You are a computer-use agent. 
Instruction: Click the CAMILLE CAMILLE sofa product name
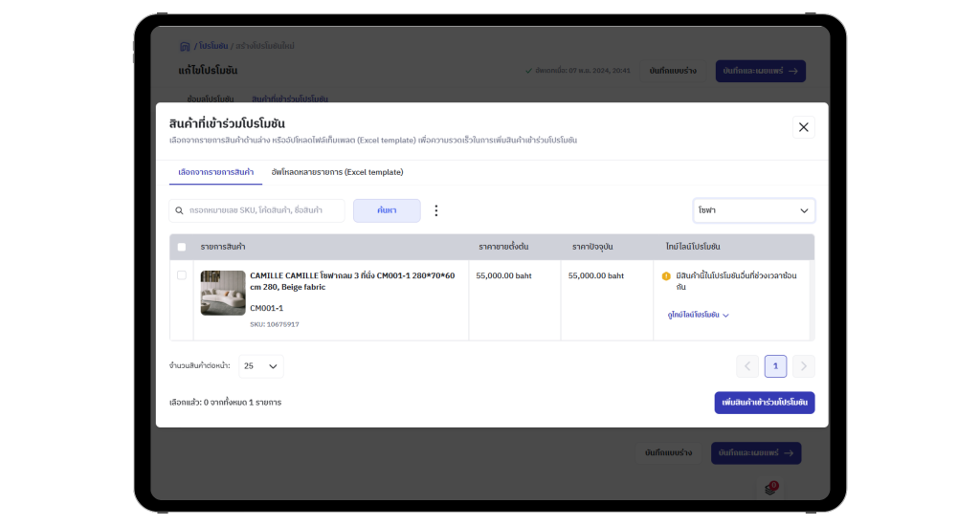pos(352,281)
